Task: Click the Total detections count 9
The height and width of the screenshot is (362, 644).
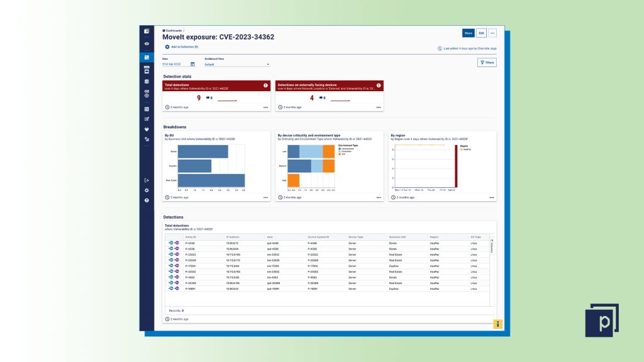Action: pos(199,97)
